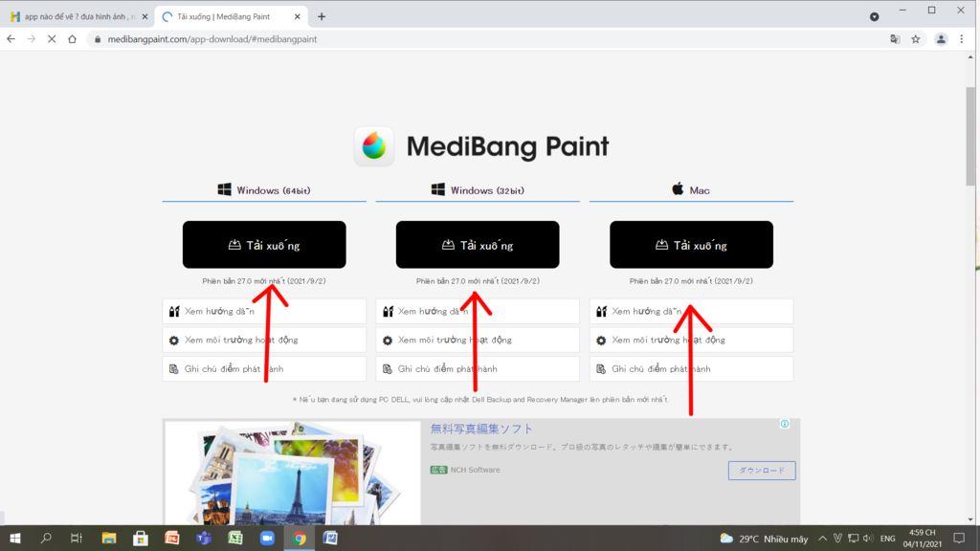980x551 pixels.
Task: Go forward in browser history
Action: point(32,38)
